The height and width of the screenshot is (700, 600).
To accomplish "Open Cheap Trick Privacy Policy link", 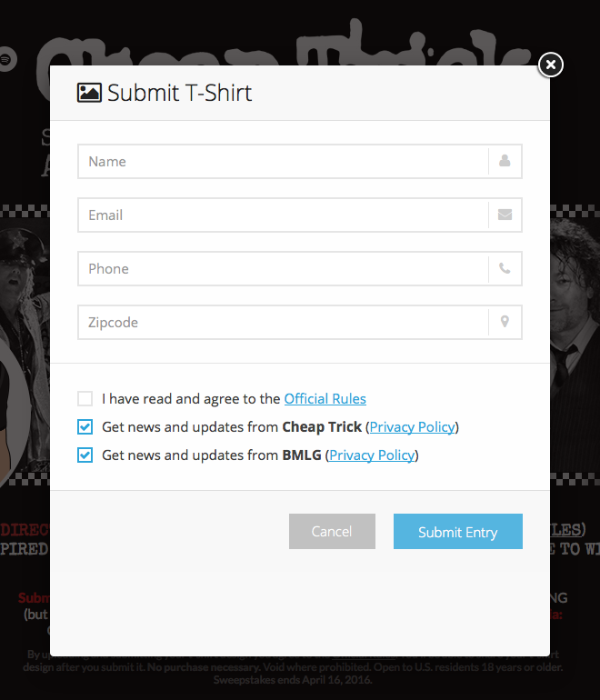I will click(x=412, y=427).
